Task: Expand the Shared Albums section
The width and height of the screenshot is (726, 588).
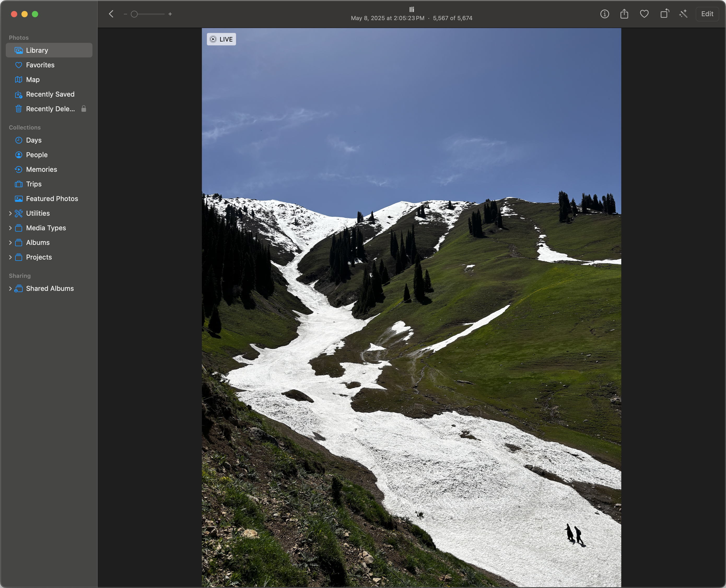Action: (x=10, y=289)
